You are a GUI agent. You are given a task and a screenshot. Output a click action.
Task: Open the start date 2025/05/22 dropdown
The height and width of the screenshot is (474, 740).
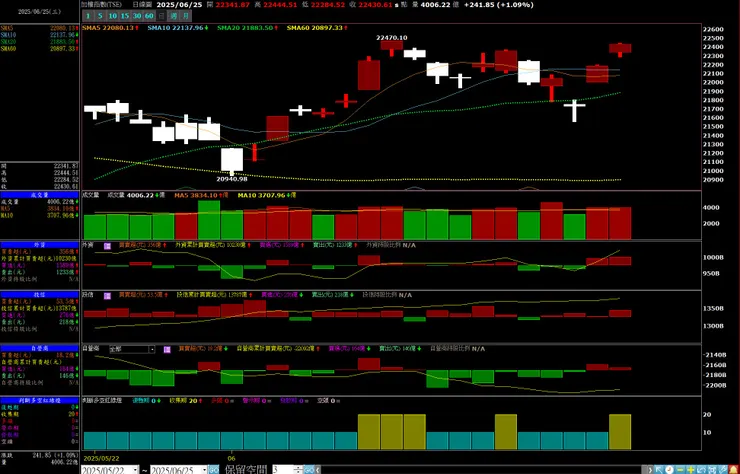[x=135, y=470]
